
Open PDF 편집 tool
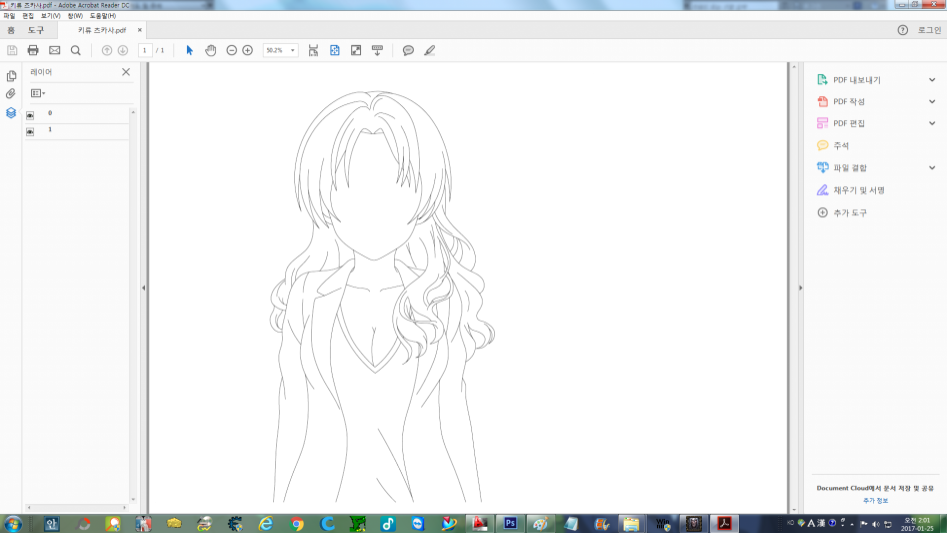click(849, 123)
